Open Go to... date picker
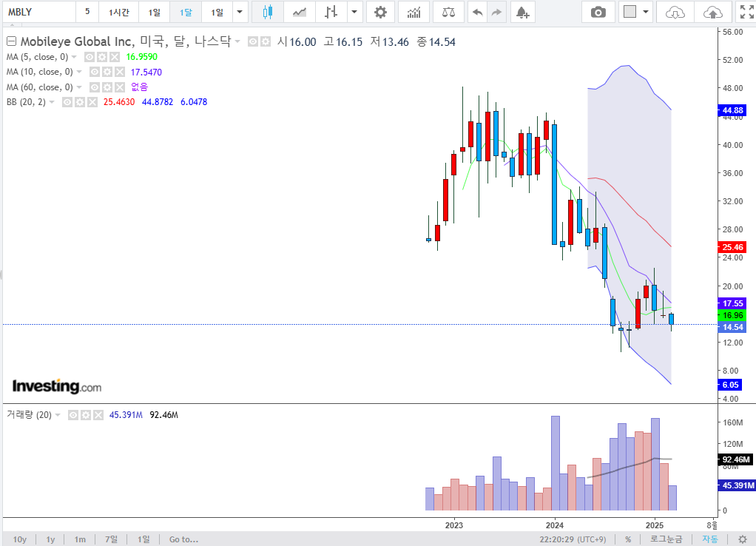 pyautogui.click(x=183, y=539)
